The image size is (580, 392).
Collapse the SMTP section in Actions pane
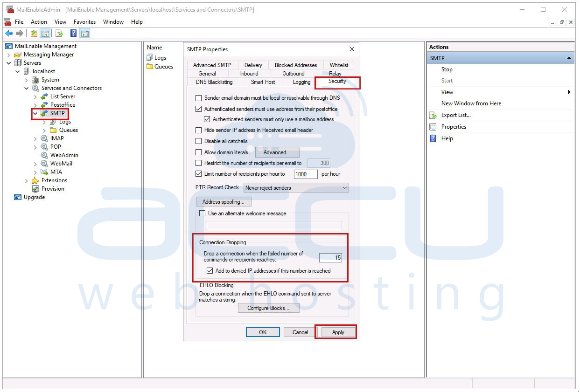(x=569, y=58)
